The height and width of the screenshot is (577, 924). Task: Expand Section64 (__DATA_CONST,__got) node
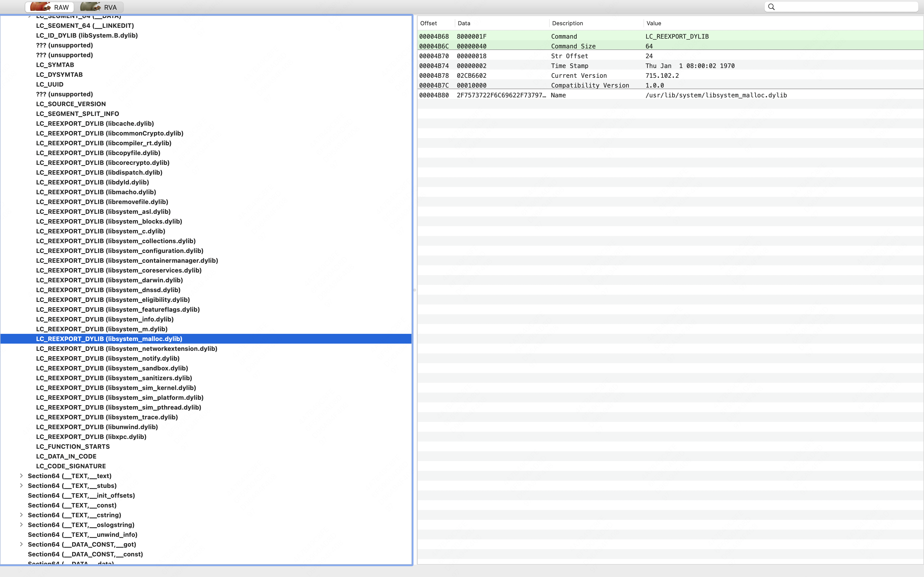(21, 544)
